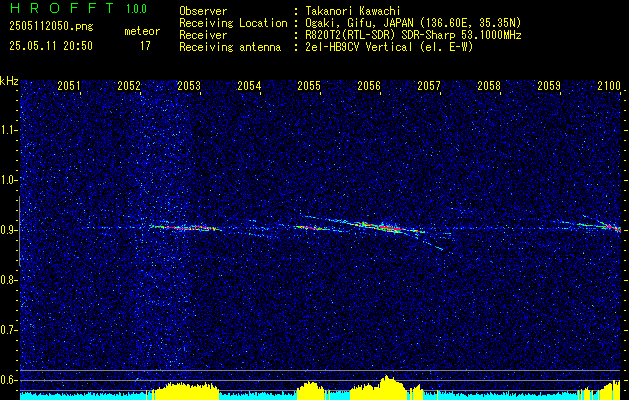Click the meteor count 17
This screenshot has height=400, width=629.
coord(145,46)
